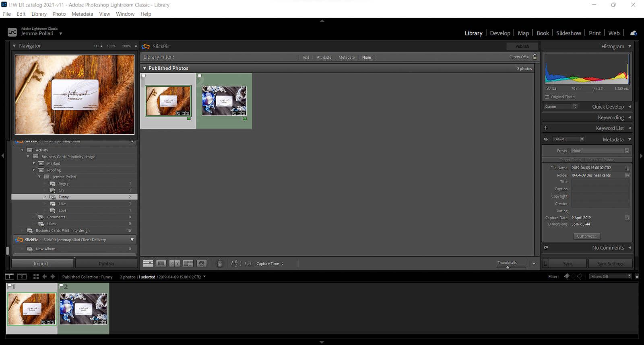Switch to Grid view in toolbar

[x=148, y=263]
